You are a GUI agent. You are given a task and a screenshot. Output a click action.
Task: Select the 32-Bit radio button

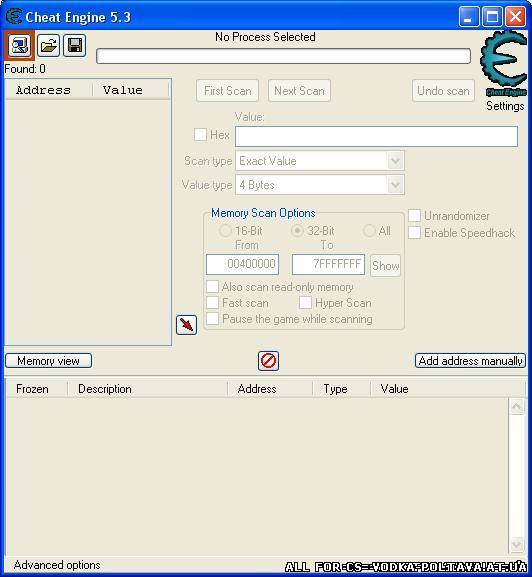pyautogui.click(x=297, y=231)
